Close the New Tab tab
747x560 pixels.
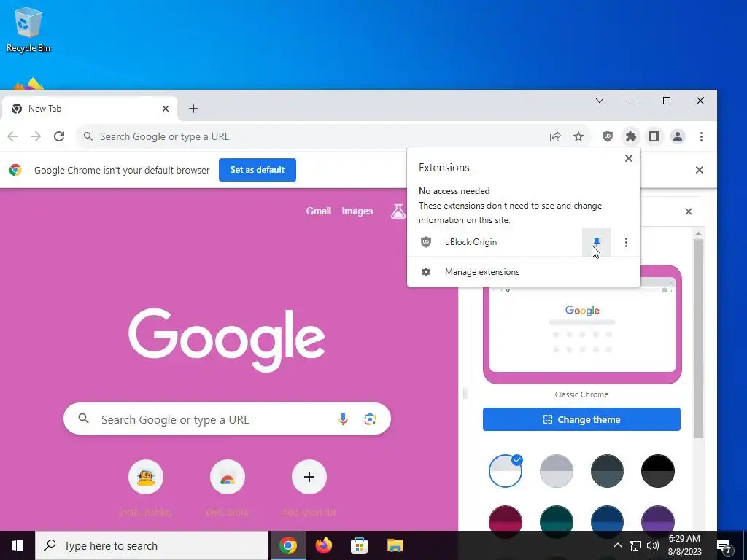click(x=166, y=109)
